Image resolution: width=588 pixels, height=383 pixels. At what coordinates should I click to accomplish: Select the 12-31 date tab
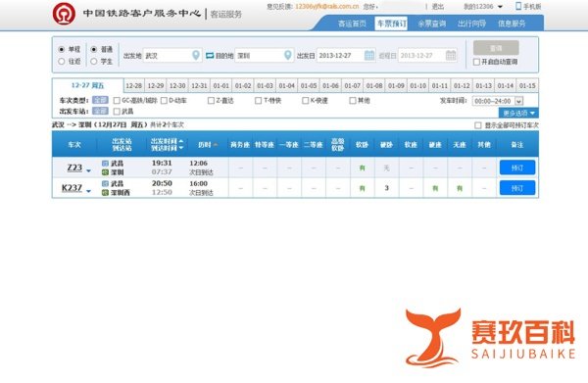[200, 86]
